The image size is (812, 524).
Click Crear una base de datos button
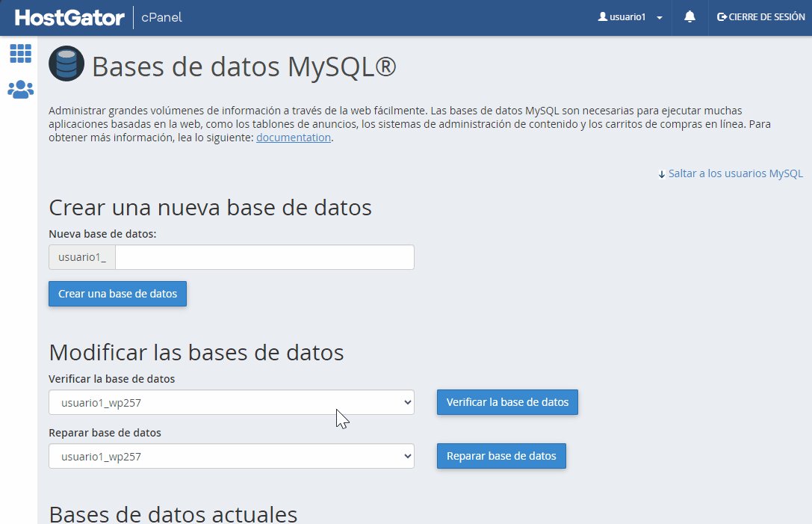click(117, 294)
